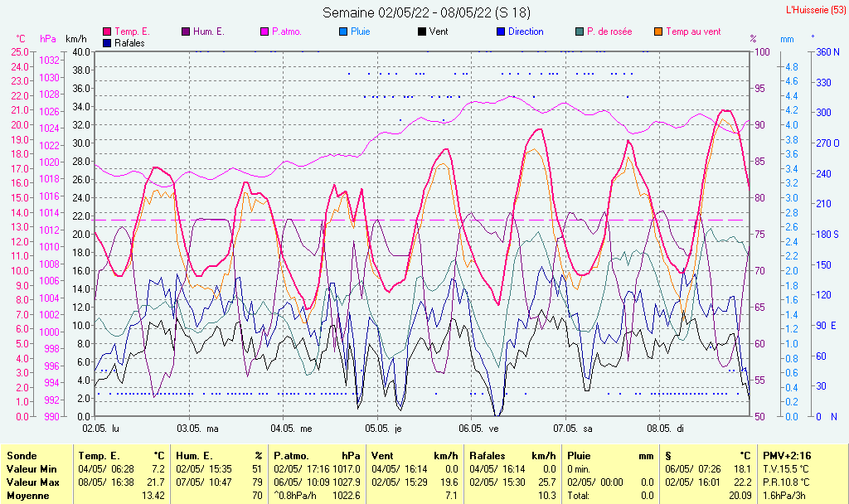
Task: Click the '360 N' direction axis label
Action: pyautogui.click(x=828, y=52)
